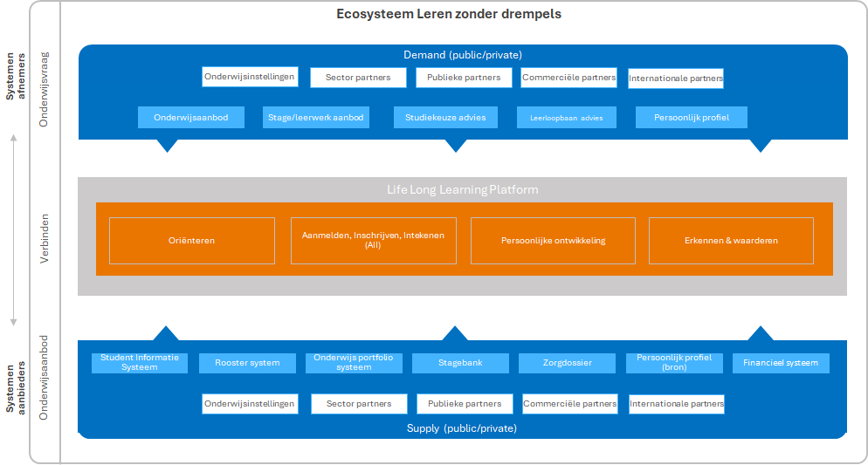
Task: Click the Stage/leerwerk aanbod box
Action: coord(316,118)
